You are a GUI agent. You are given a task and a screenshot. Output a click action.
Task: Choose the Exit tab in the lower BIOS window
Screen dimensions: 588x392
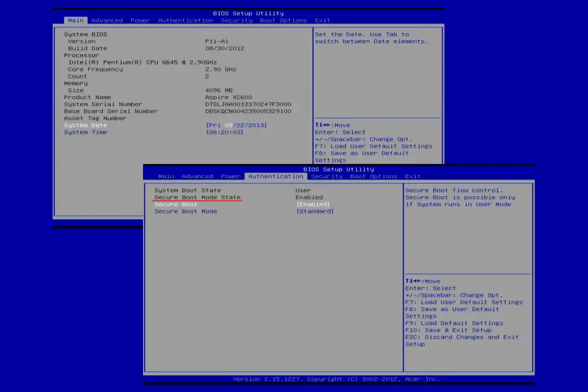click(413, 176)
